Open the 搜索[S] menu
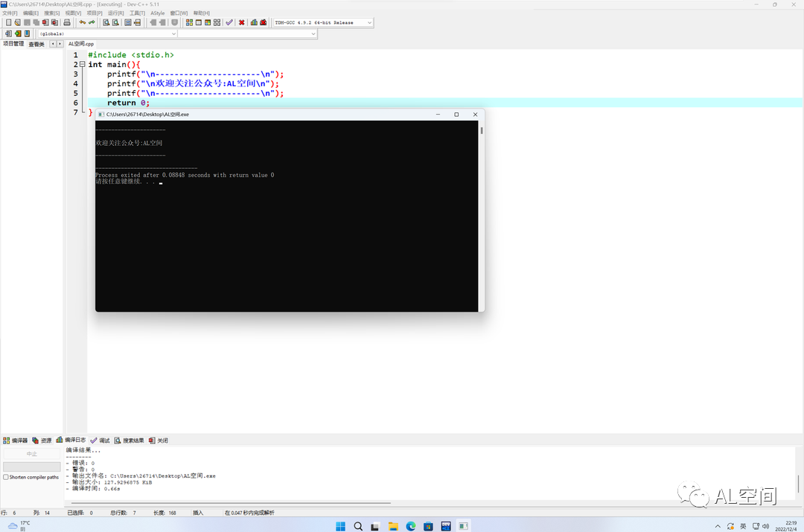 (52, 13)
